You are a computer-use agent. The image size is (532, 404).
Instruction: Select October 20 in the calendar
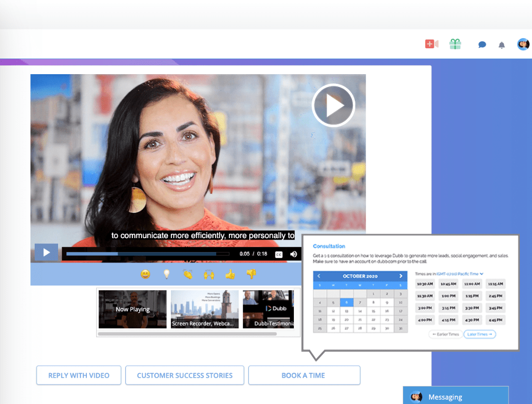point(347,320)
